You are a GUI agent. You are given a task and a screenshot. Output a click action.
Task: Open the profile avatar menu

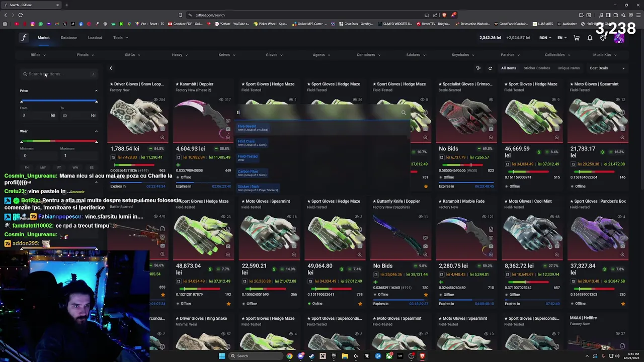pyautogui.click(x=619, y=38)
